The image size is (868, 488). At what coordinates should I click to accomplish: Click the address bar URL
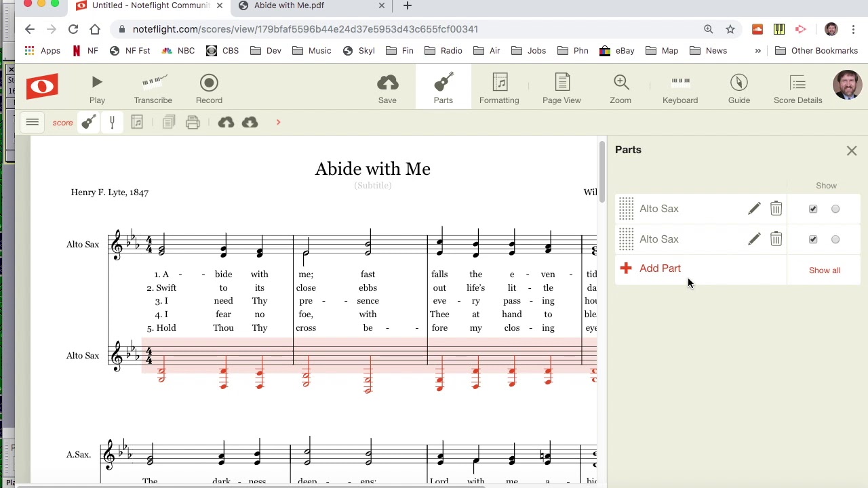[305, 29]
